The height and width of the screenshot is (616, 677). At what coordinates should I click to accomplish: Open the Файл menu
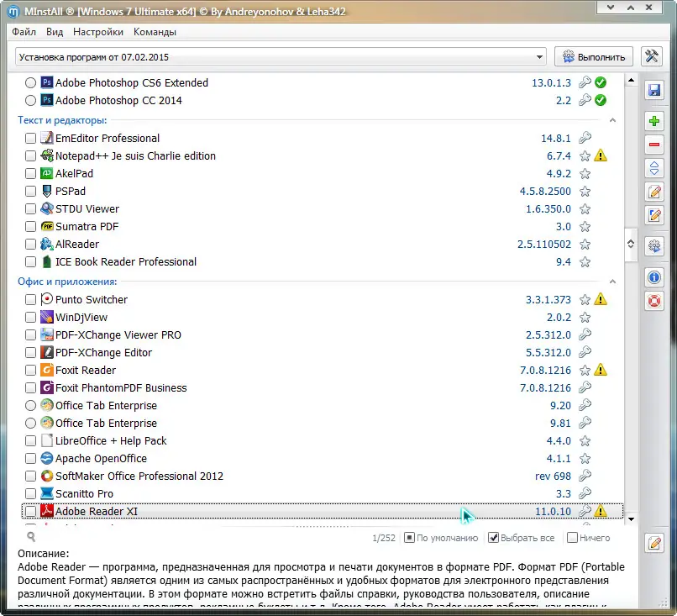(x=24, y=32)
